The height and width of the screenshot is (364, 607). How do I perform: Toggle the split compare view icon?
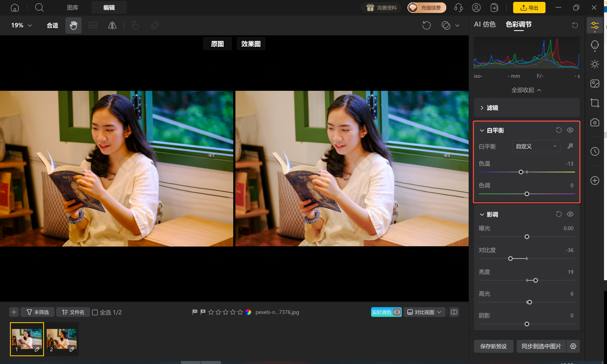[x=454, y=312]
